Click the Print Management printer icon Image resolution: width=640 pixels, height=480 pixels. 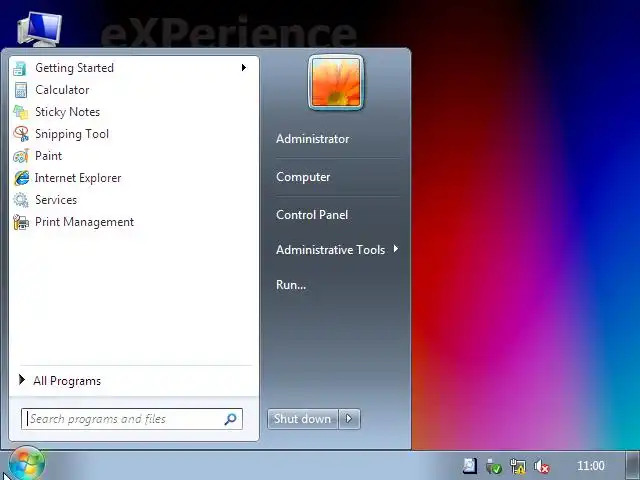20,222
